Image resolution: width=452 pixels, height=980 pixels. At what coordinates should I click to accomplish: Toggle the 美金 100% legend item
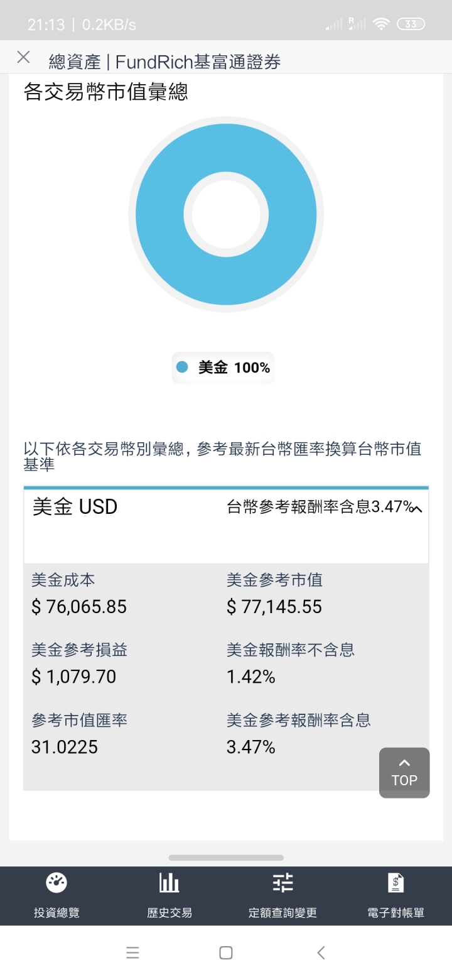click(223, 367)
